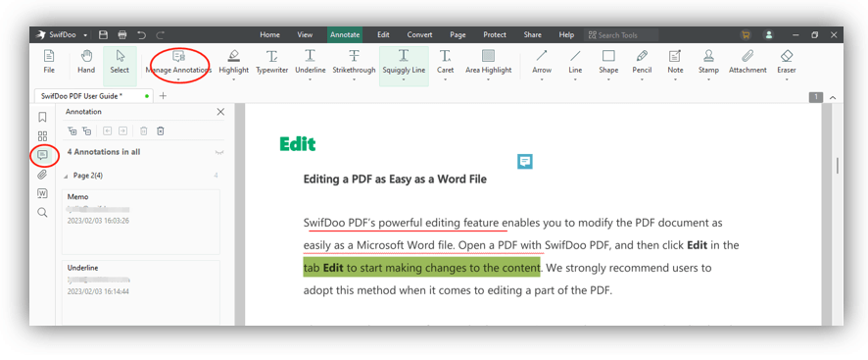Image resolution: width=868 pixels, height=360 pixels.
Task: Choose the Highlight marker tool
Action: [233, 62]
